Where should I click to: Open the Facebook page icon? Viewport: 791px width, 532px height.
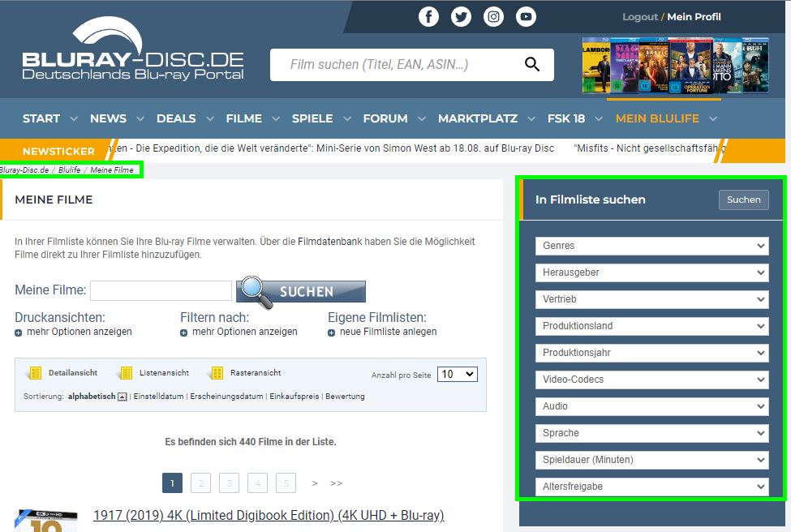coord(428,17)
